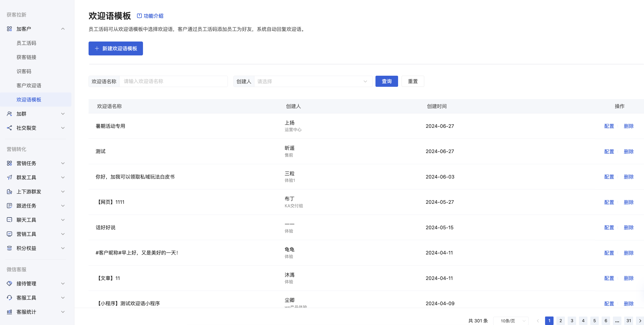Click 配置 for 话好好说 row
Image resolution: width=644 pixels, height=325 pixels.
(x=609, y=227)
